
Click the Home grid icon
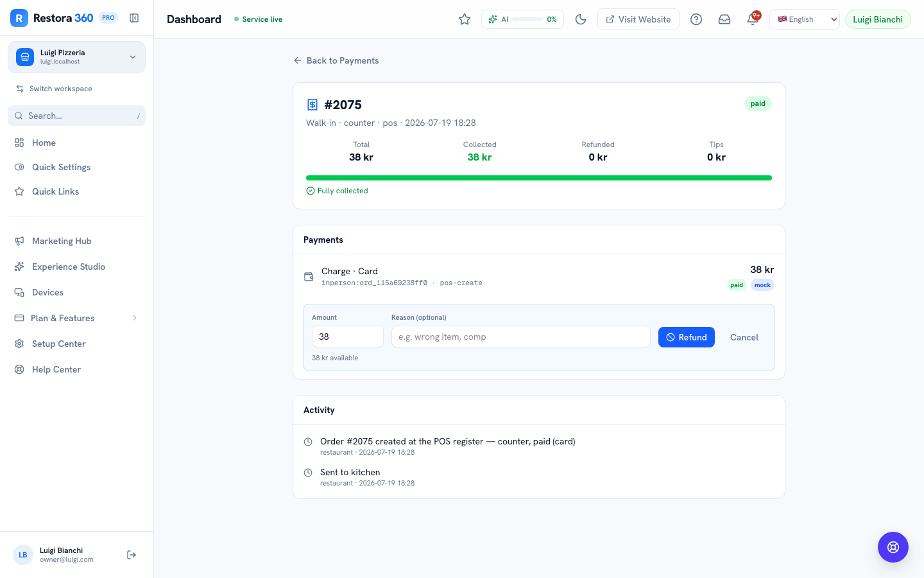(x=19, y=143)
